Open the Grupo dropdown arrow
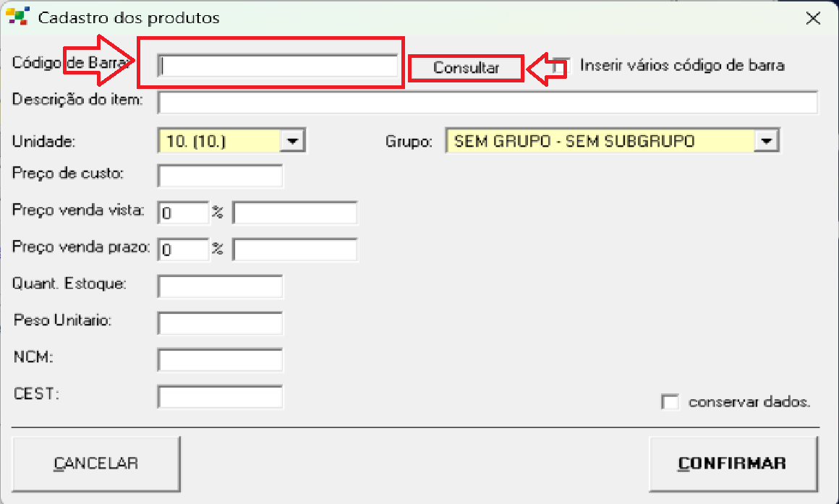Screen dimensions: 839x504 (766, 141)
